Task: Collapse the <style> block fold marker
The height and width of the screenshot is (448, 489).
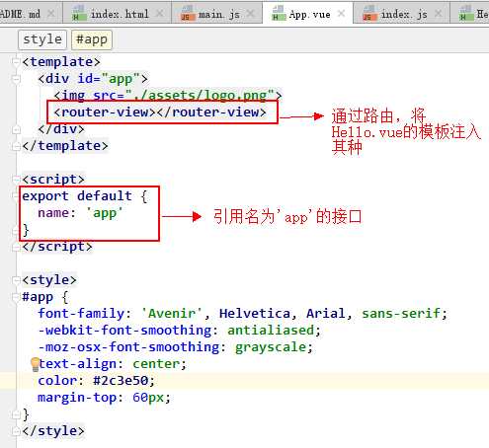Action: (16, 280)
